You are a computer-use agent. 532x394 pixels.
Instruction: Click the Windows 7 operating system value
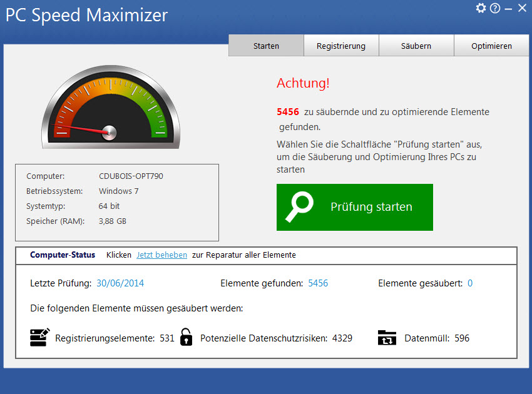(x=118, y=191)
